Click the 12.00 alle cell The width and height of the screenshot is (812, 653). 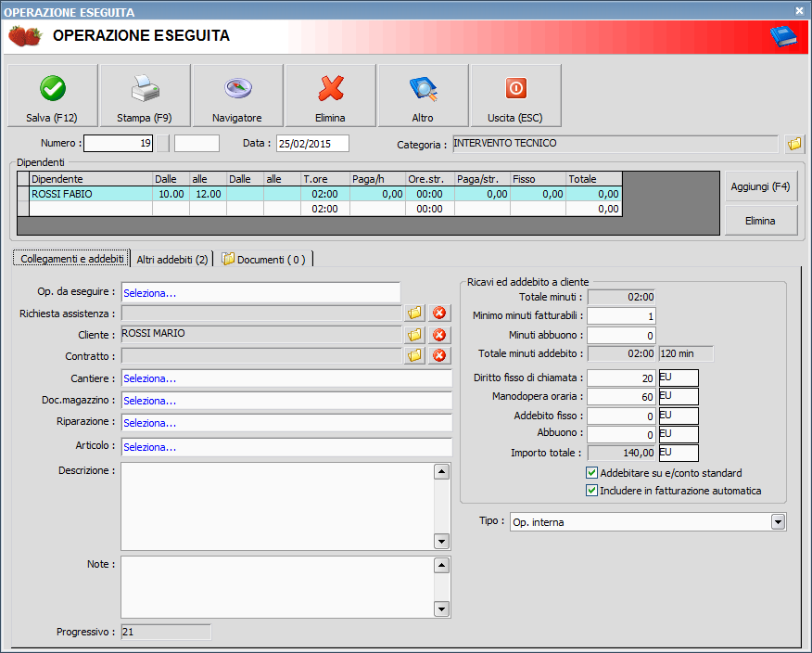click(x=209, y=194)
